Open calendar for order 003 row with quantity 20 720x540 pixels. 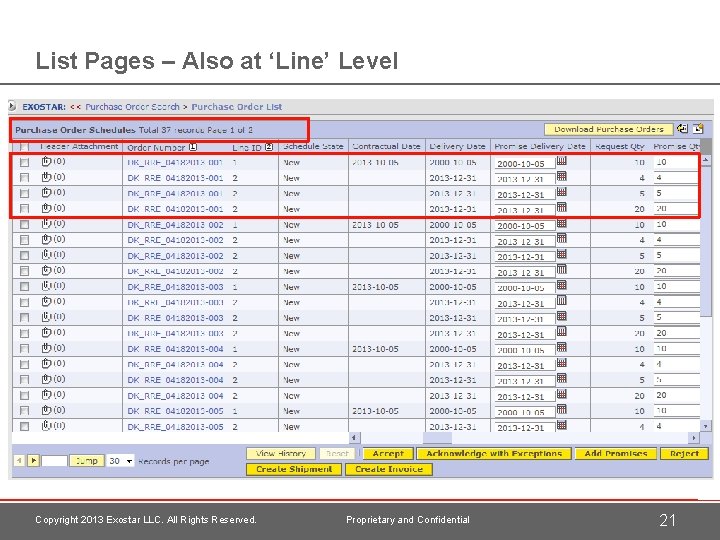coord(562,332)
